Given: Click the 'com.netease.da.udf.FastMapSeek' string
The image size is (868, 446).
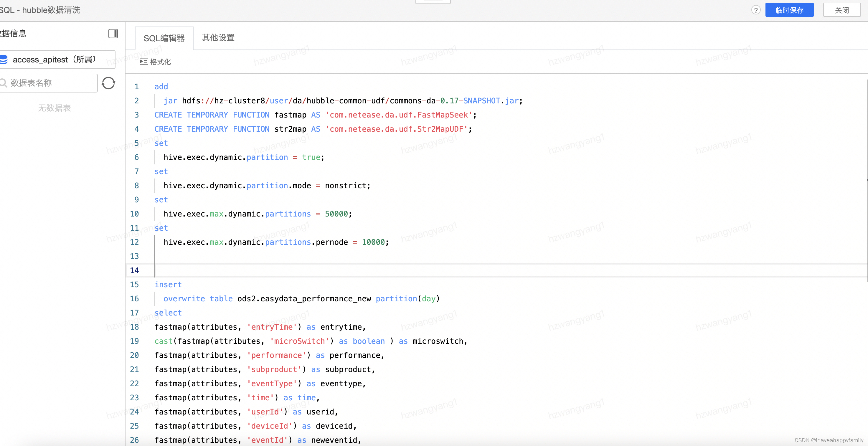Looking at the screenshot, I should 398,115.
